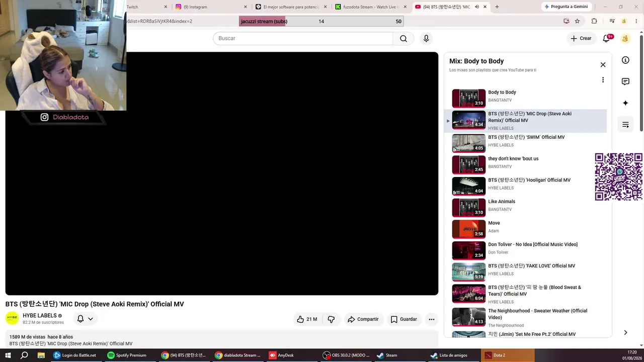Click the HYBE LABELS channel avatar

pos(12,318)
